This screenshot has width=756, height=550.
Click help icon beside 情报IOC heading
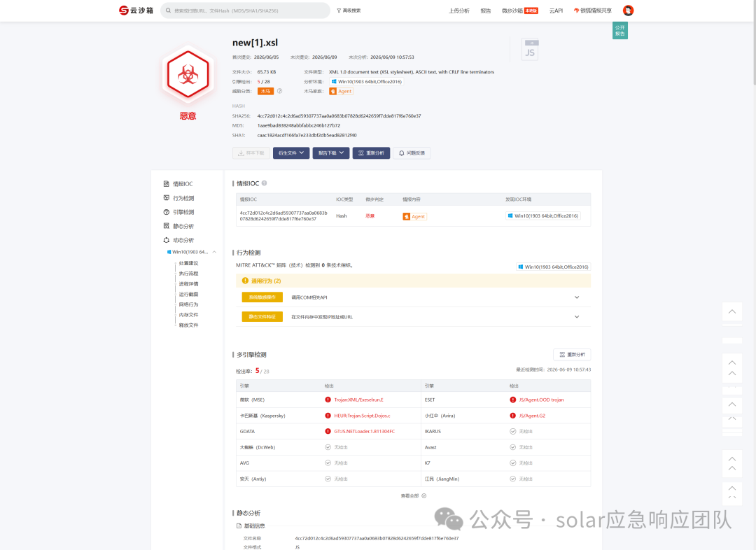coord(264,183)
